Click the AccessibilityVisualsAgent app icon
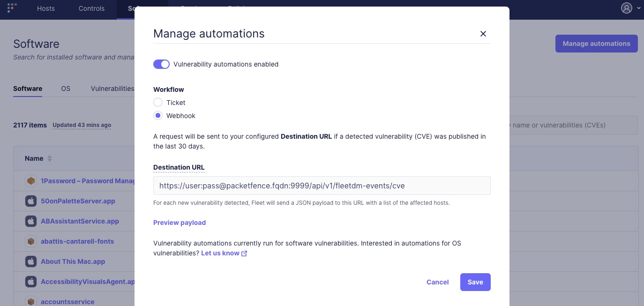The height and width of the screenshot is (306, 644). (31, 282)
